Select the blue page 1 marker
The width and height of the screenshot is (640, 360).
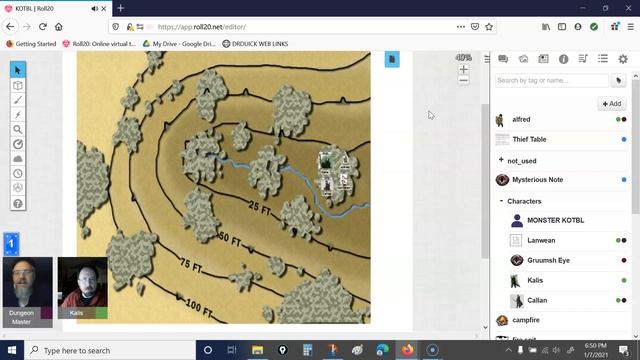[x=11, y=244]
